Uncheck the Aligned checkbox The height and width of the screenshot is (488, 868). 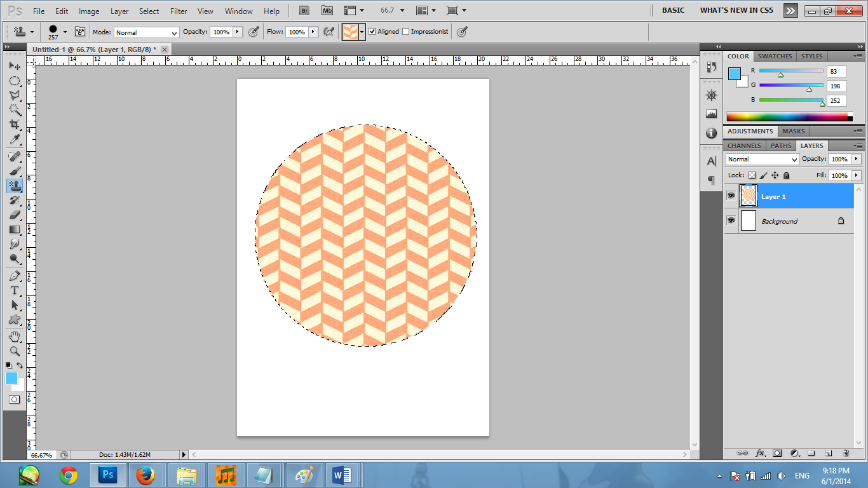coord(372,31)
